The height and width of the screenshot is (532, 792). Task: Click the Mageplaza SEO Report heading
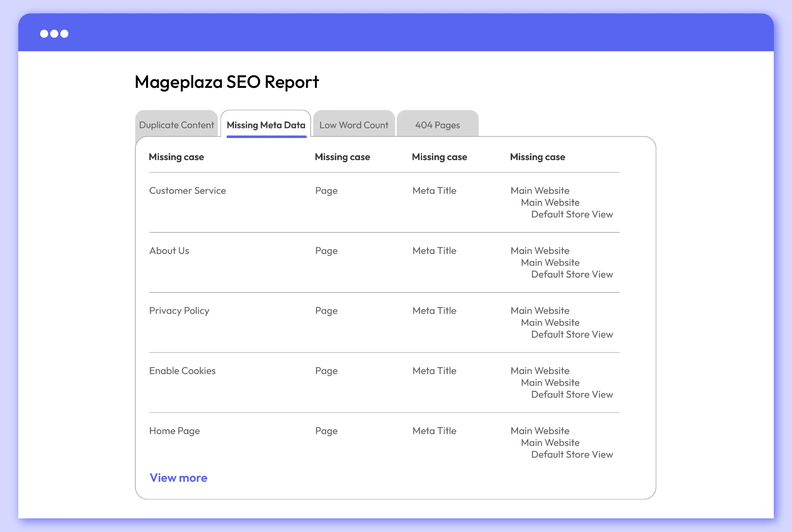point(227,82)
